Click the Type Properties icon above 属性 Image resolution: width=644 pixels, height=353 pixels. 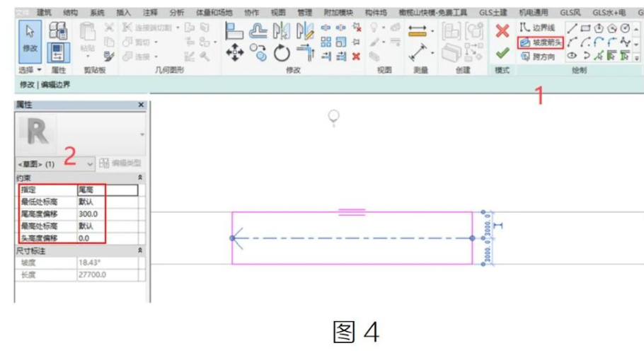click(x=58, y=31)
